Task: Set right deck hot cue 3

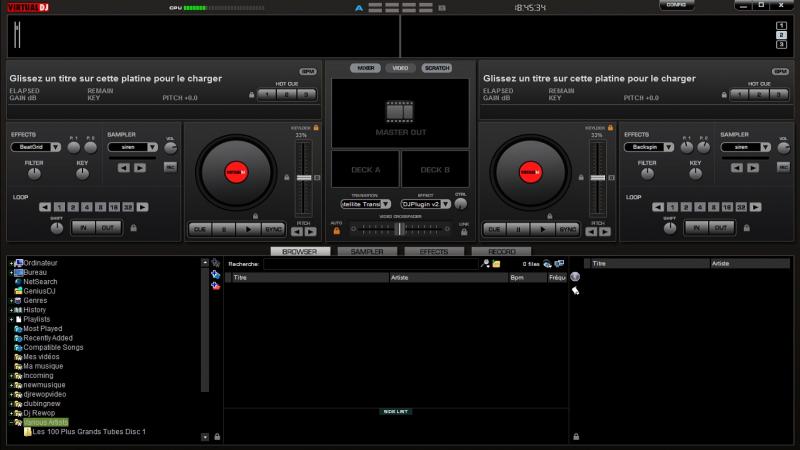Action: 778,94
